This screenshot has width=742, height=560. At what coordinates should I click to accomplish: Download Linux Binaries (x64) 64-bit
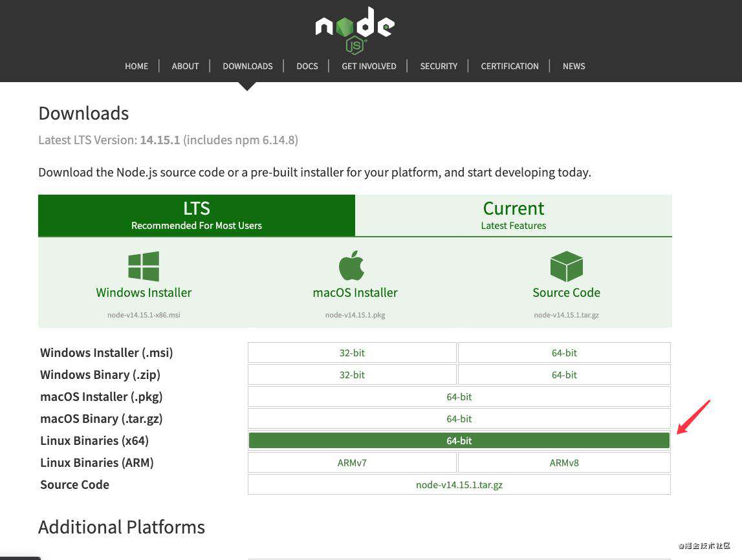(x=459, y=441)
